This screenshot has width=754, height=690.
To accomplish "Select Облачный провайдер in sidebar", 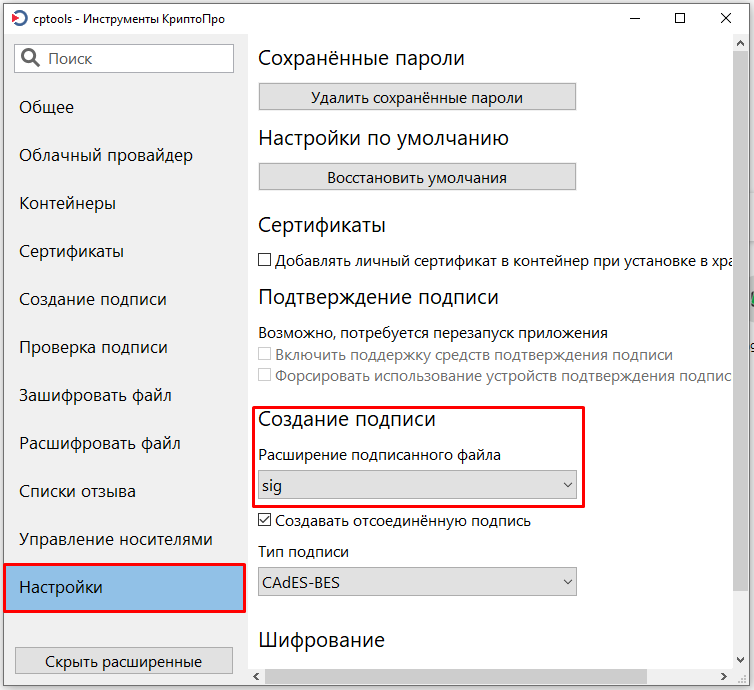I will (x=106, y=155).
